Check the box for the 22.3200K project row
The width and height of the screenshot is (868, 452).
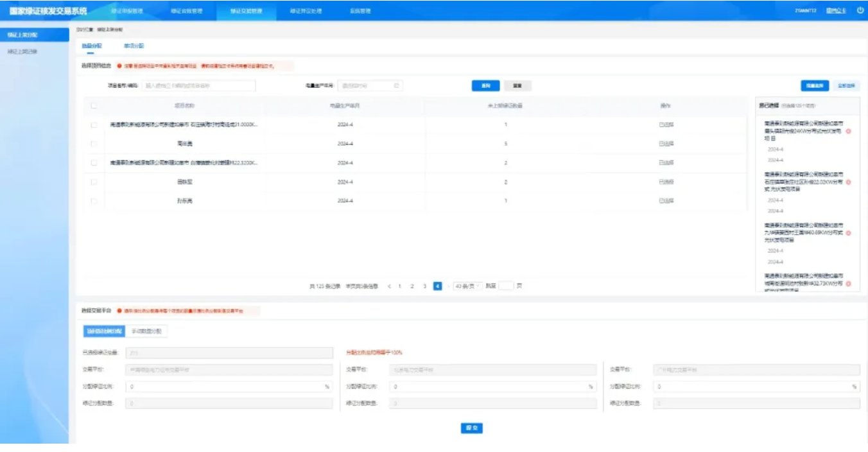coord(94,163)
